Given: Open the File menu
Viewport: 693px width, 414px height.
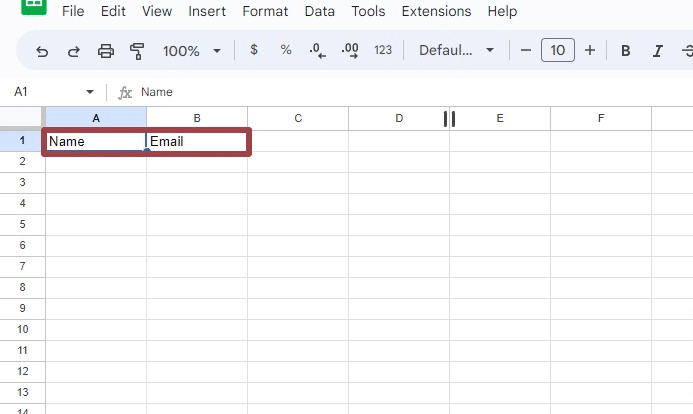Looking at the screenshot, I should pyautogui.click(x=73, y=11).
